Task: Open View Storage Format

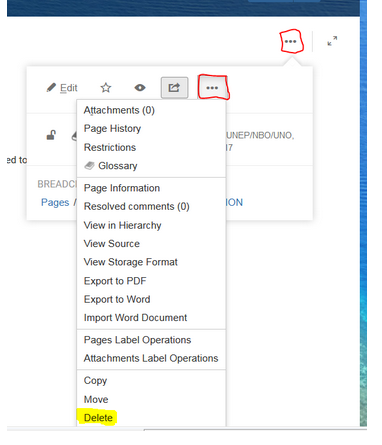Action: click(x=151, y=262)
